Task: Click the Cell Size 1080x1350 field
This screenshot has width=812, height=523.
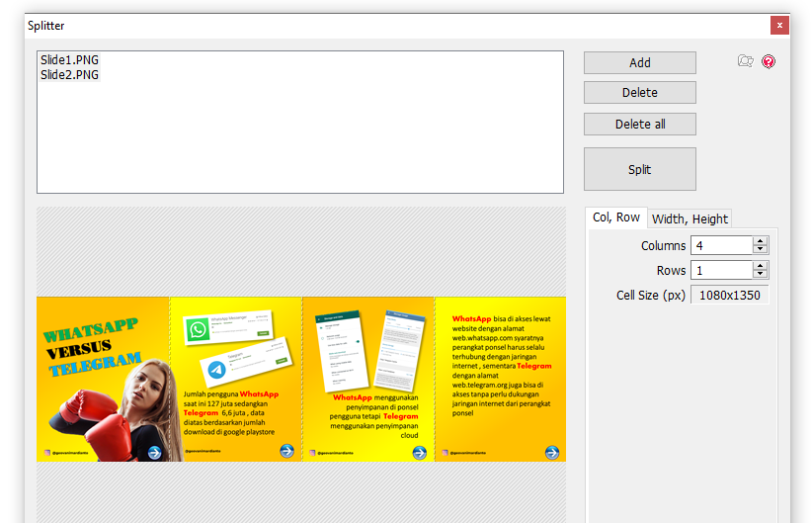Action: pyautogui.click(x=730, y=295)
